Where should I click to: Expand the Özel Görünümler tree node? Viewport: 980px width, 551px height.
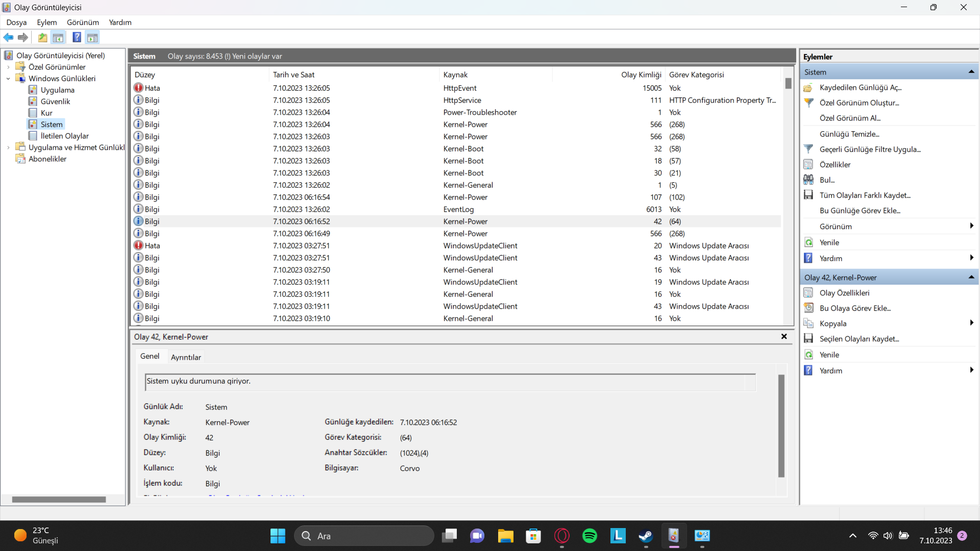8,67
